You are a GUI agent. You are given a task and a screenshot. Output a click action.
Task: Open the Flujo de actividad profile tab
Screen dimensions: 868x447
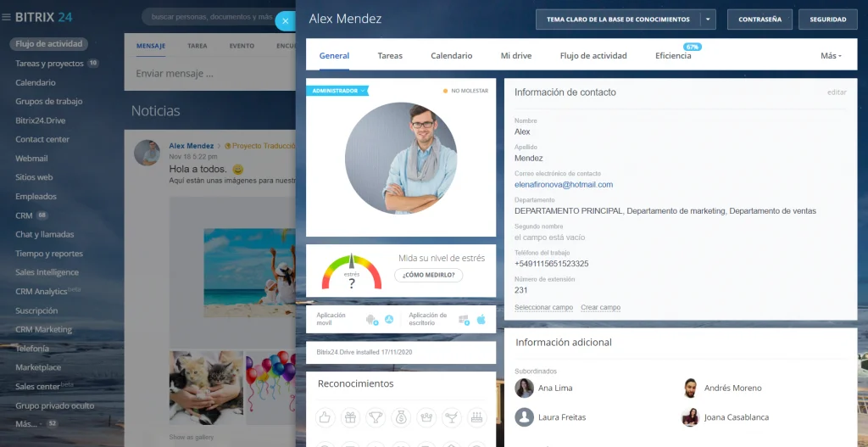pyautogui.click(x=593, y=55)
